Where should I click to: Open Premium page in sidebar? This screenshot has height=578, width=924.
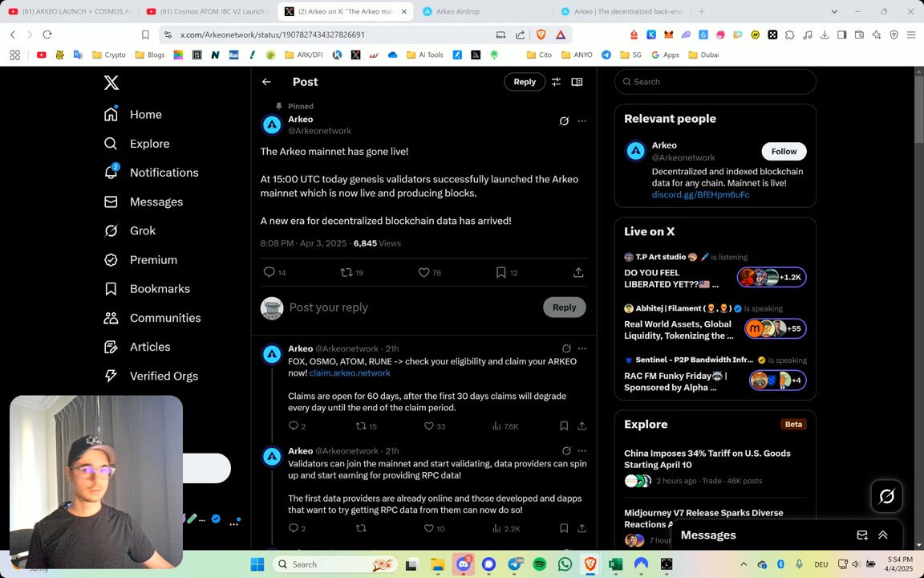click(x=140, y=259)
